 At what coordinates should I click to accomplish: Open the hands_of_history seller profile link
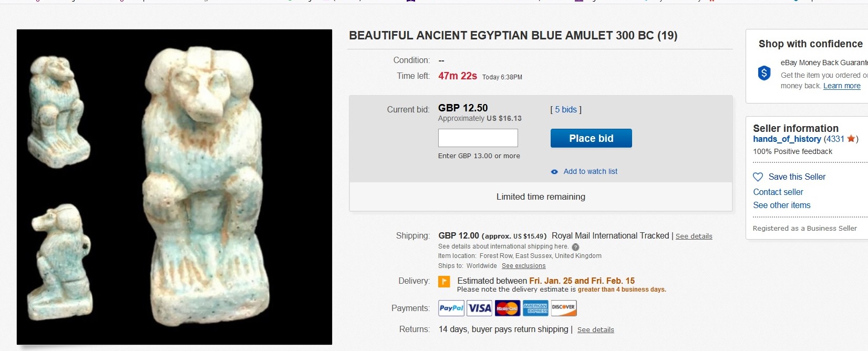[x=787, y=139]
